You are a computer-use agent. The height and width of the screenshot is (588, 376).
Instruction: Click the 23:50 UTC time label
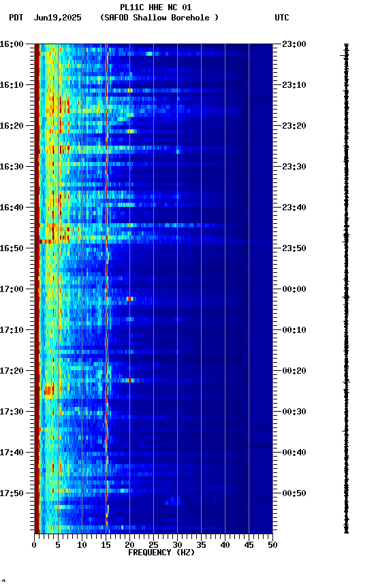coord(294,248)
